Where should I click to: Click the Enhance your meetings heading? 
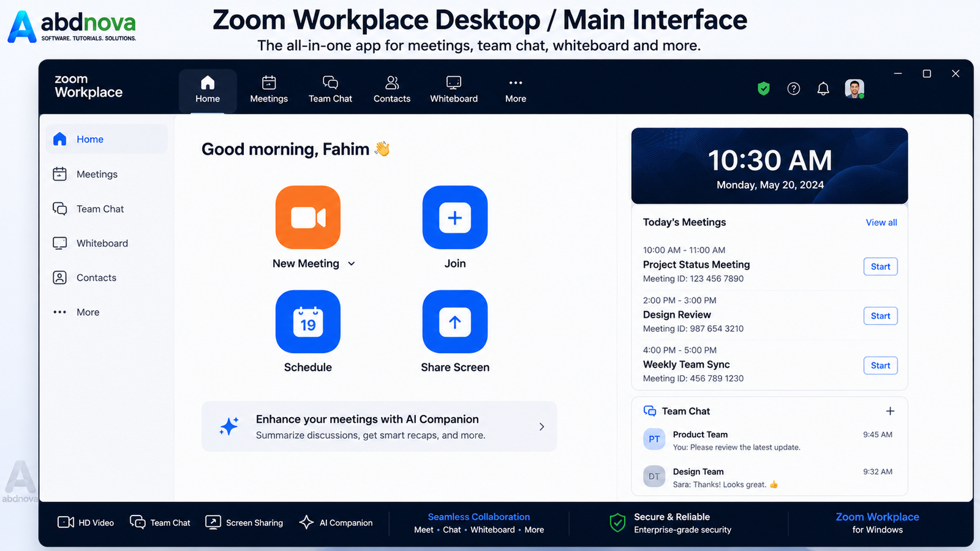click(x=367, y=419)
